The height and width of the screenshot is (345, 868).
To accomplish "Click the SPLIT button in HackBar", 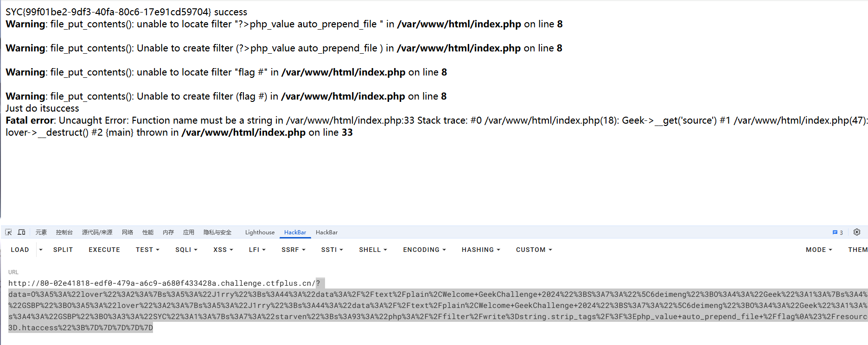I will tap(63, 250).
